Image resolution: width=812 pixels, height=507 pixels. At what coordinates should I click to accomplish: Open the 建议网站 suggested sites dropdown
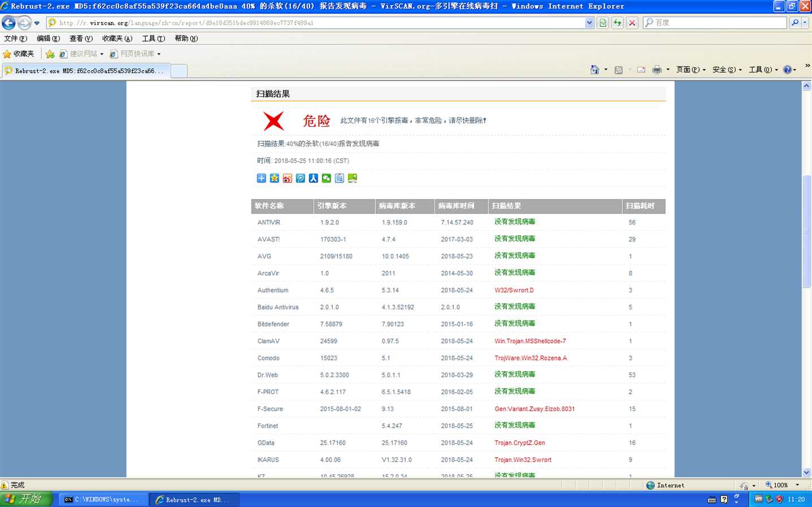coord(81,54)
